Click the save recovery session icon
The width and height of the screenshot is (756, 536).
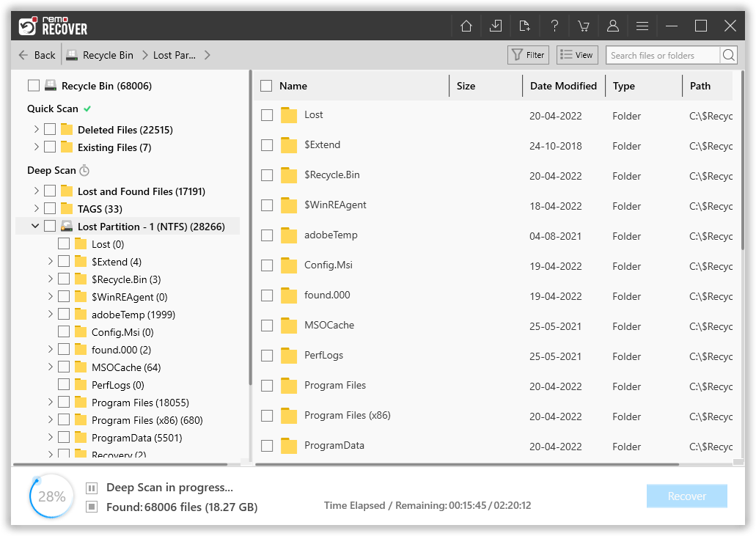495,26
